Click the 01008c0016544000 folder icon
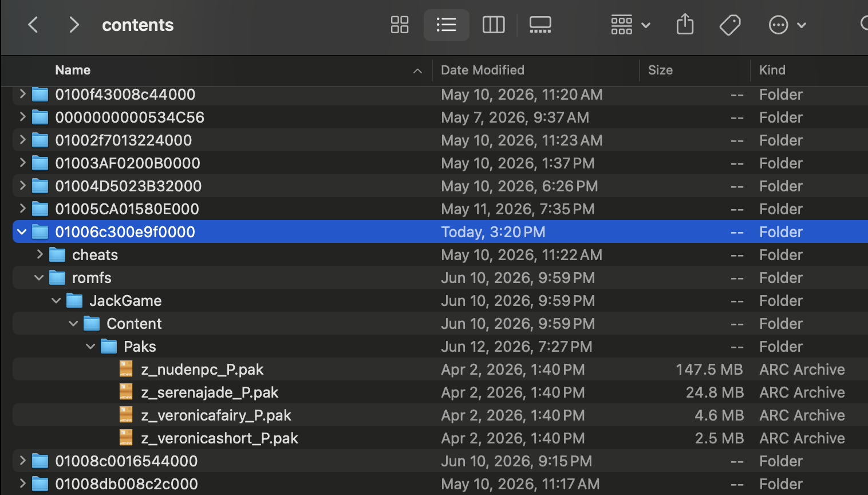The width and height of the screenshot is (868, 495). point(40,461)
